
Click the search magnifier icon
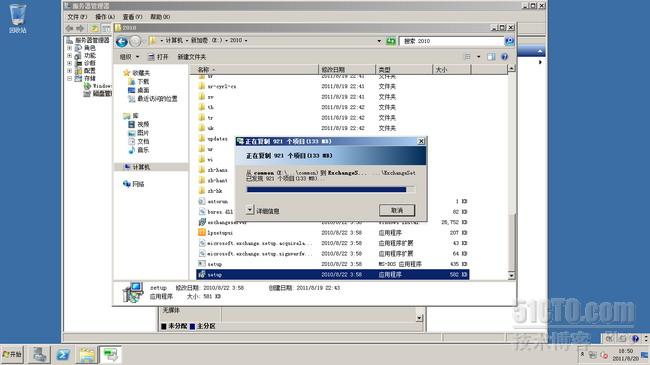(509, 41)
